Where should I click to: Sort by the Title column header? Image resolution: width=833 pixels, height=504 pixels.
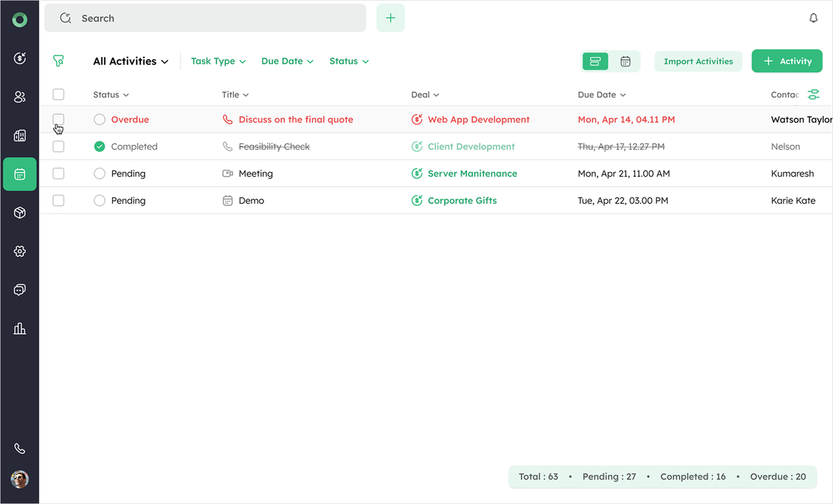tap(235, 95)
